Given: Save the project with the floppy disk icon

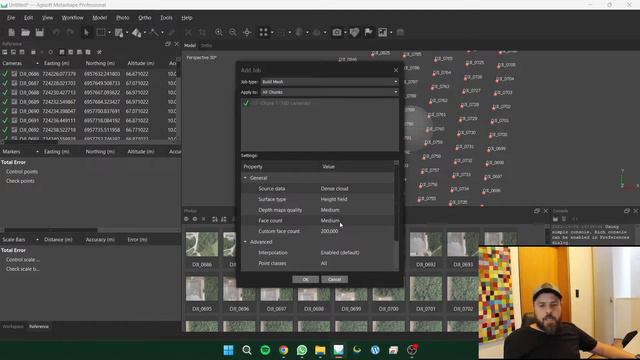Looking at the screenshot, I should coord(40,32).
